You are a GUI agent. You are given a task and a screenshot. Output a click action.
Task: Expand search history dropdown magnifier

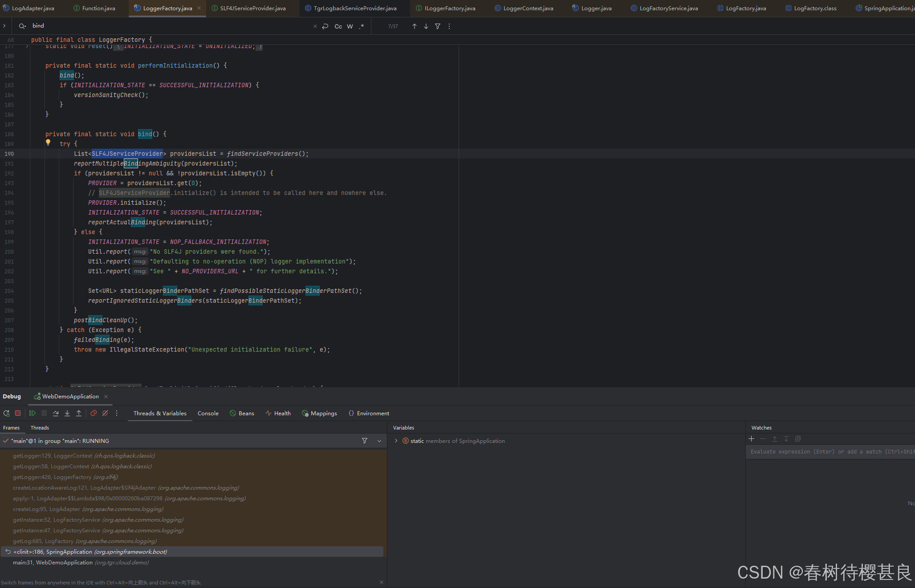pos(22,26)
